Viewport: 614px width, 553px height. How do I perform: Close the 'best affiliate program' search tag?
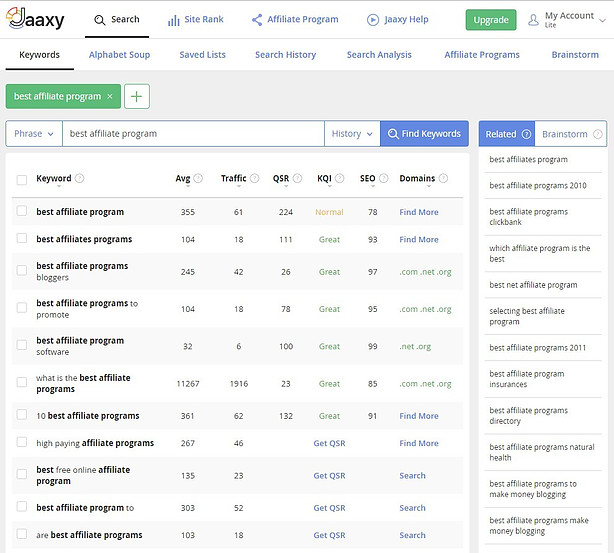(110, 97)
